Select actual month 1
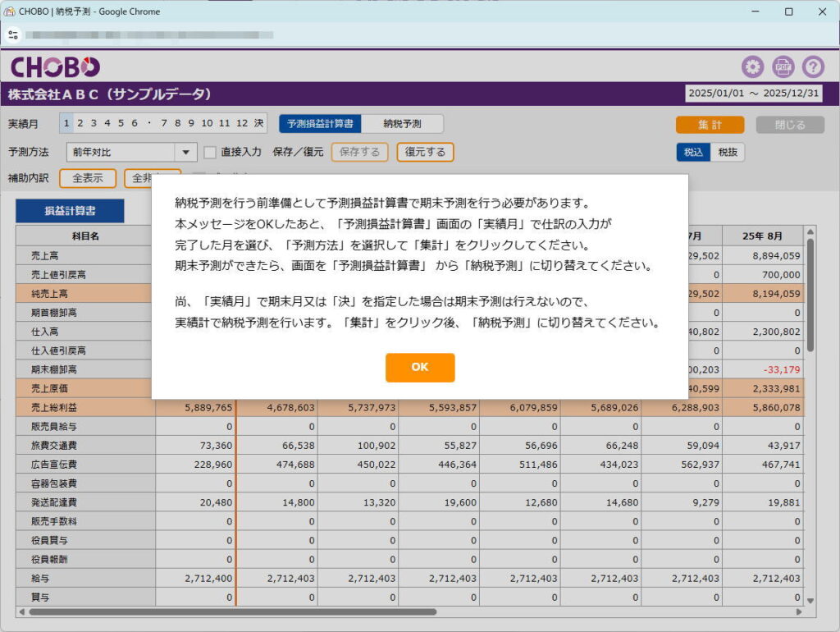Viewport: 840px width, 632px height. [x=66, y=123]
